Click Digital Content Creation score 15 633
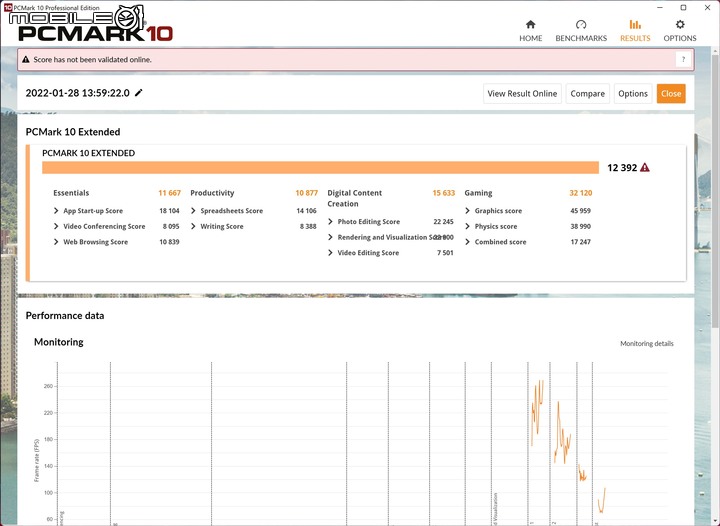The image size is (720, 526). (443, 193)
